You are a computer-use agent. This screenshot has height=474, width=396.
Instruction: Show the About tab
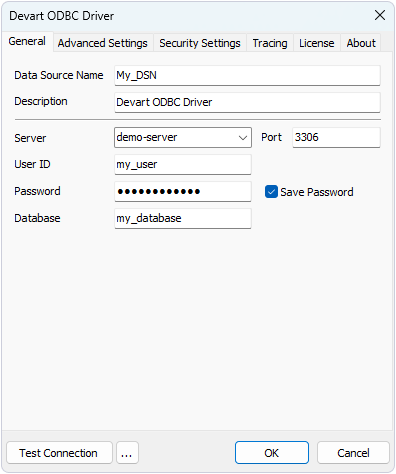click(x=361, y=43)
